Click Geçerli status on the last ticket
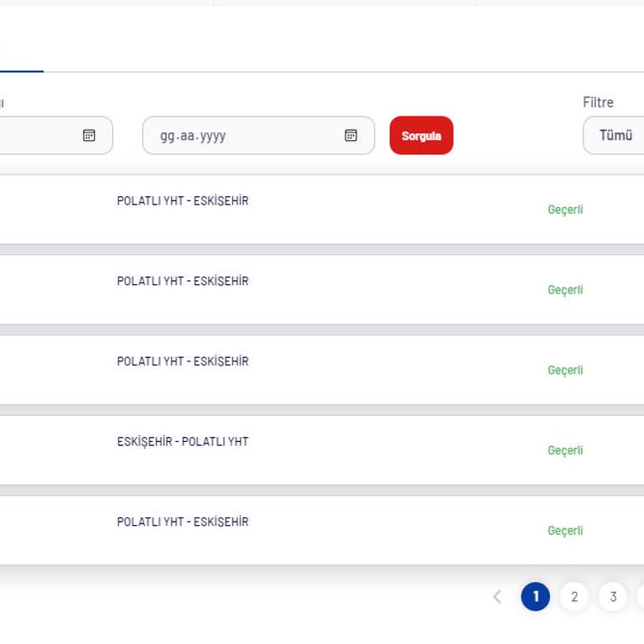Image resolution: width=644 pixels, height=644 pixels. (x=565, y=531)
